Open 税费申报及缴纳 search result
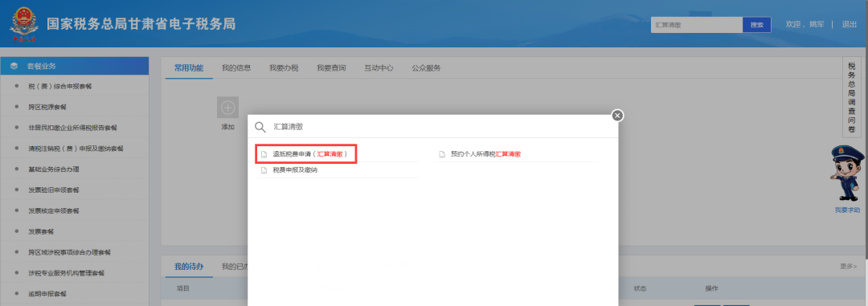The width and height of the screenshot is (868, 306). tap(295, 170)
